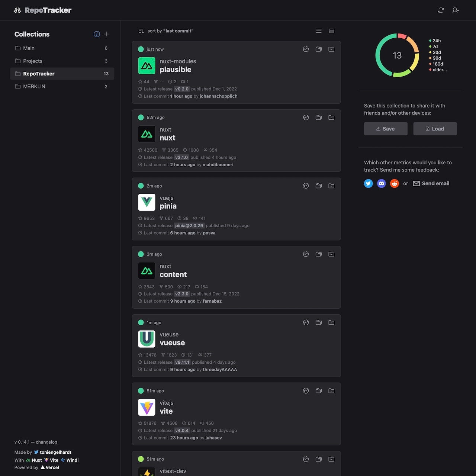Click the single folder icon on vueuse card
The width and height of the screenshot is (476, 476).
coord(331,322)
